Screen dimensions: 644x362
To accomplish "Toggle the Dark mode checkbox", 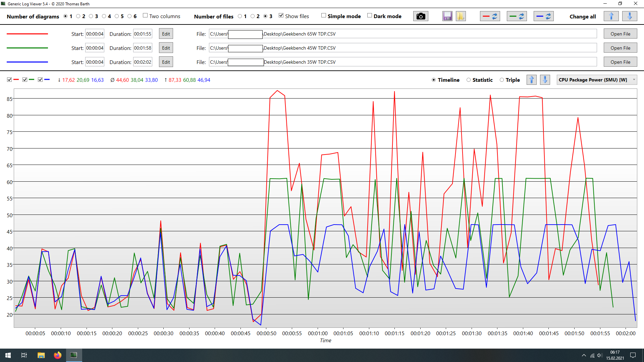I will tap(370, 15).
